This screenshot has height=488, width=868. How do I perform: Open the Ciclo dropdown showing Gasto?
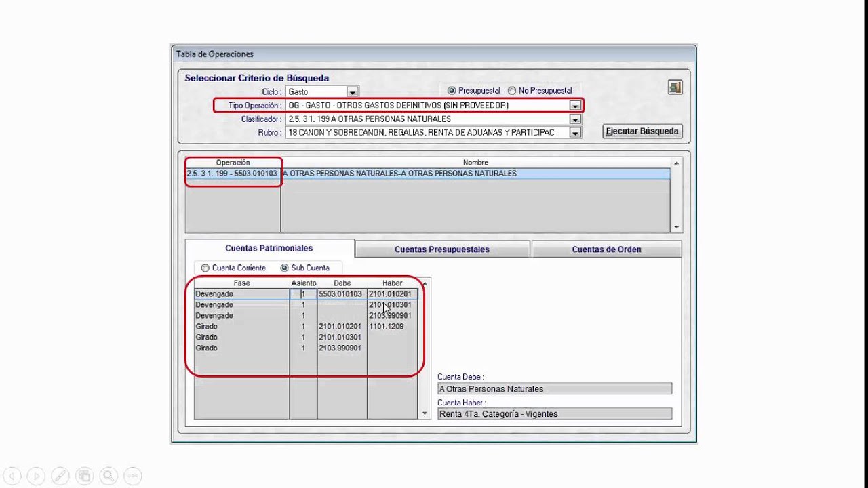click(x=352, y=91)
